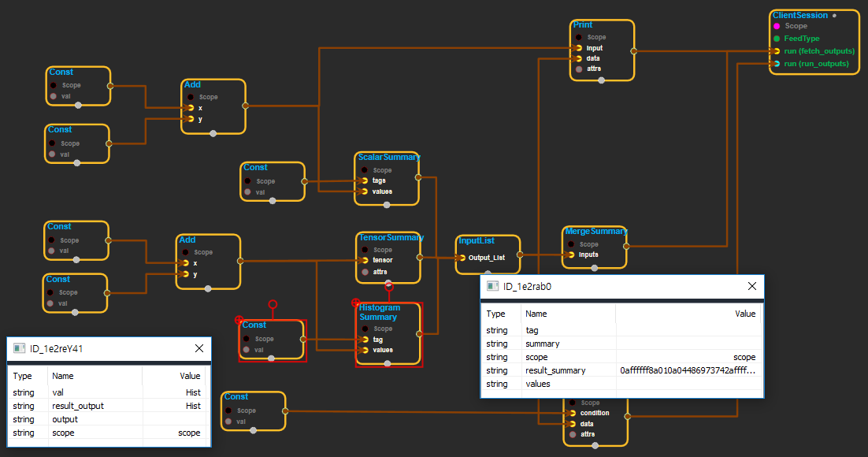Select the Histogram Summary node title
868x457 pixels.
(378, 312)
